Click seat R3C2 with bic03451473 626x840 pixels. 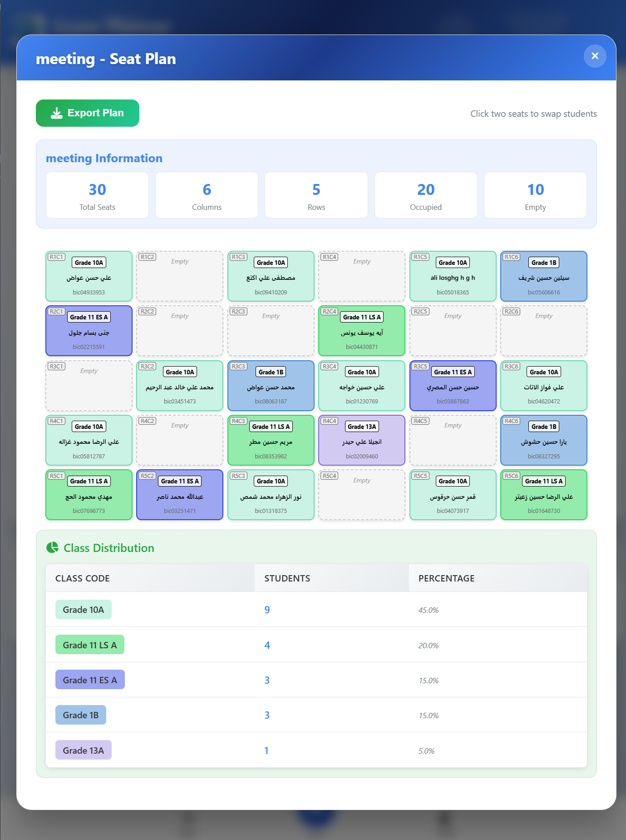pyautogui.click(x=180, y=386)
